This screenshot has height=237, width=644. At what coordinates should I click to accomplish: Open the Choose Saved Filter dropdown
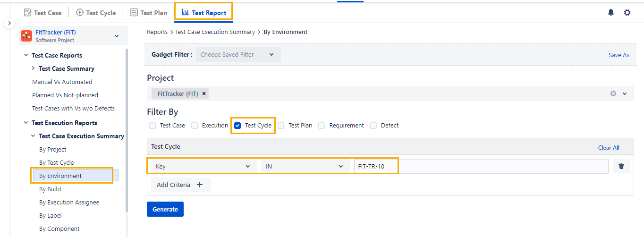tap(238, 54)
